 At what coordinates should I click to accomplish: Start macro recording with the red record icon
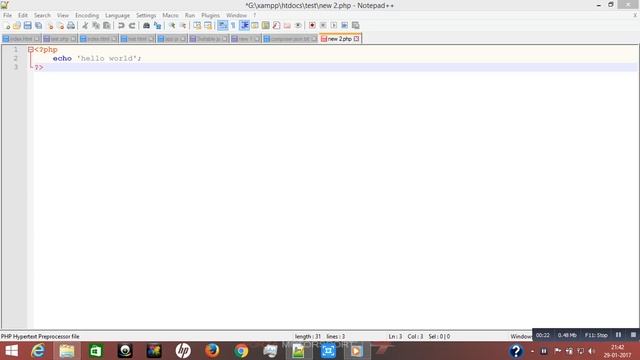[x=312, y=25]
